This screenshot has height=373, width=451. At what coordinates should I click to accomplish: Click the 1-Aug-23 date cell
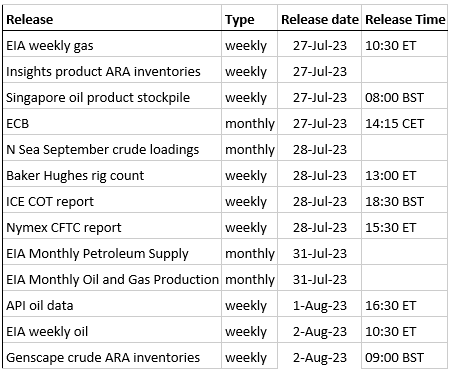pos(319,305)
